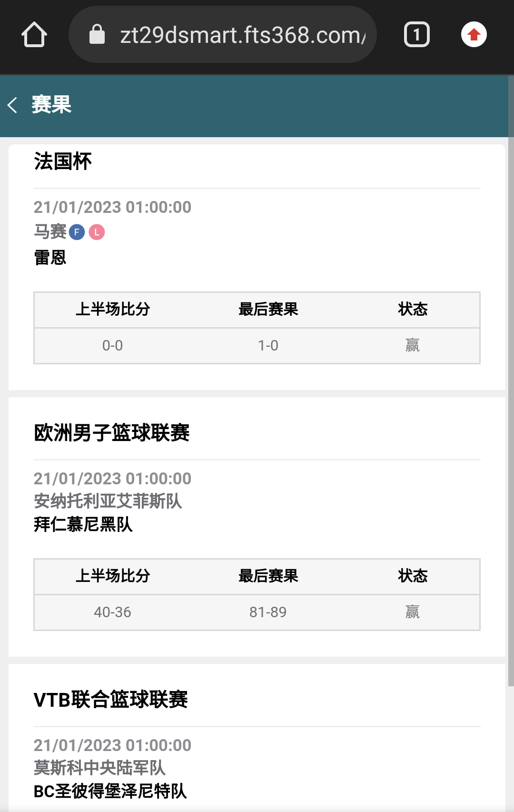Screen dimensions: 514x812
Task: Tap the browser home icon
Action: 34,35
